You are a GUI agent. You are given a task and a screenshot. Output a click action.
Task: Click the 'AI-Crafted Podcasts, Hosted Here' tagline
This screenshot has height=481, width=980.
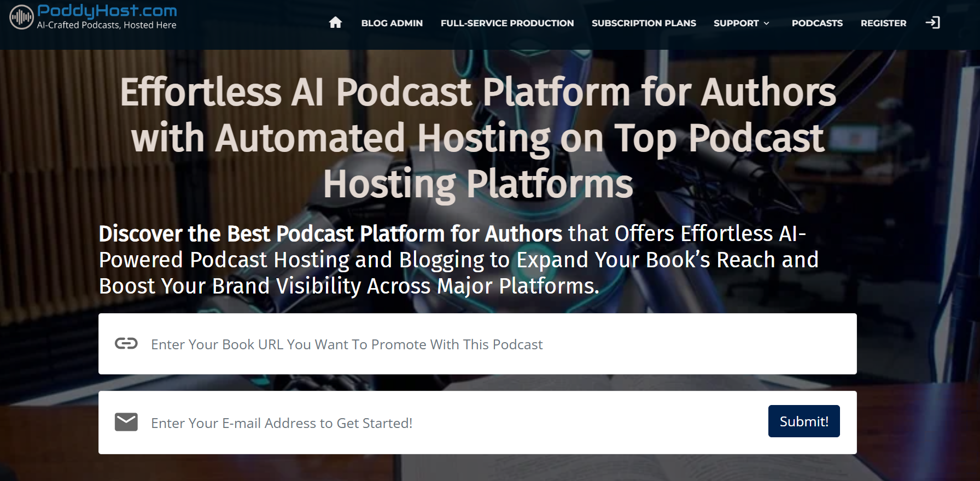click(107, 25)
